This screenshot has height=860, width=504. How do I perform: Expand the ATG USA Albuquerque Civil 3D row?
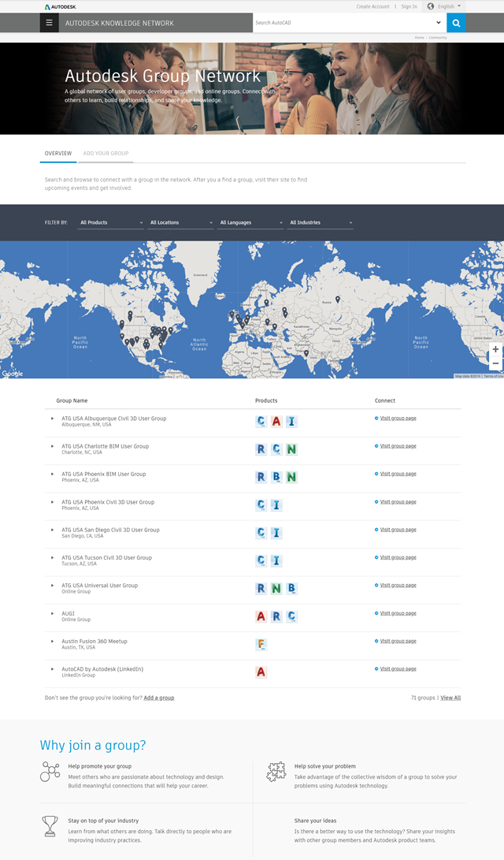coord(53,419)
